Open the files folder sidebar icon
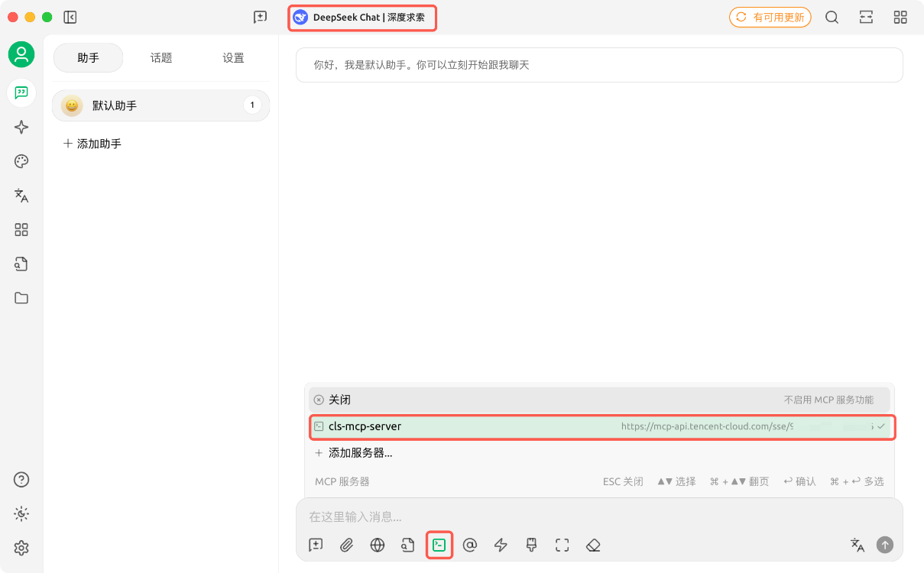This screenshot has width=924, height=573. click(21, 298)
